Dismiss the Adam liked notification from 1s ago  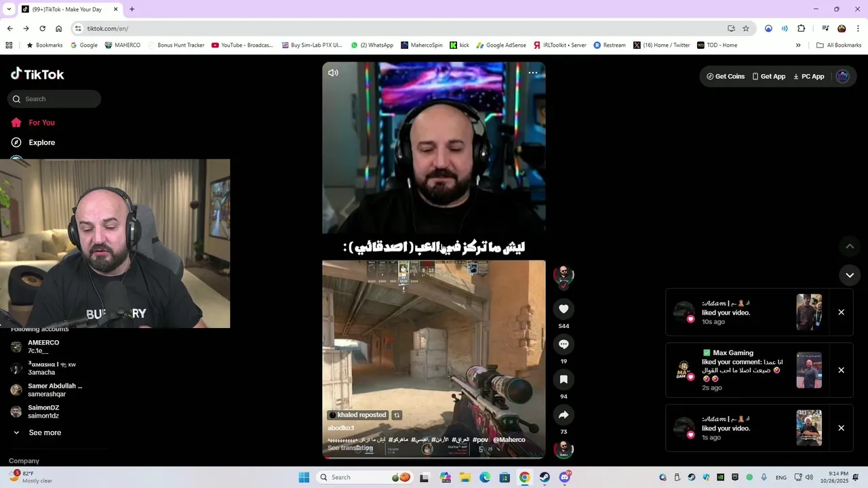[841, 428]
